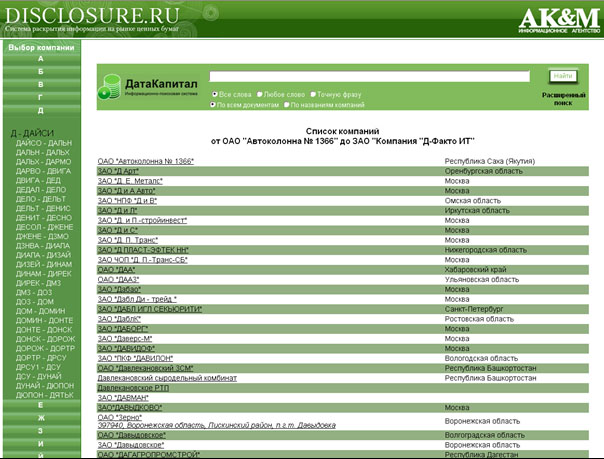This screenshot has height=459, width=604.
Task: Click the ДатаКапитал green coins icon
Action: coord(109,87)
